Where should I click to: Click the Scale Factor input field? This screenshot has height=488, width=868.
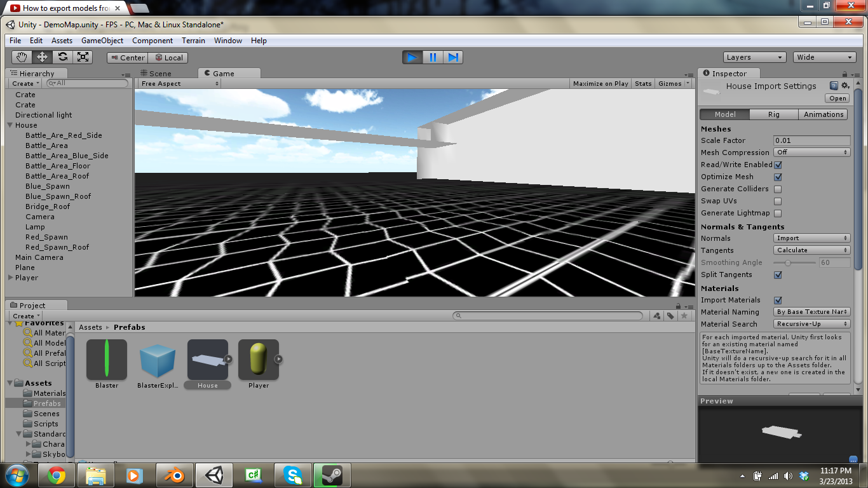811,140
